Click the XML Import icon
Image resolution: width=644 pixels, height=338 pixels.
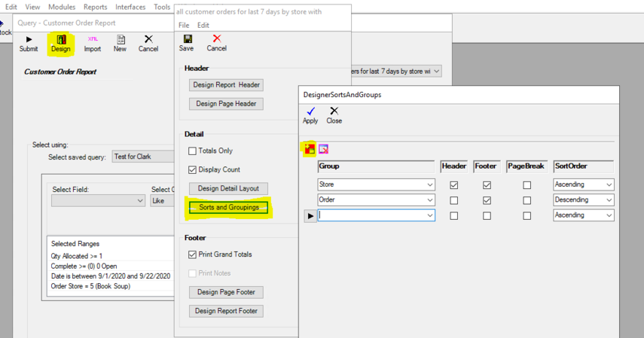point(93,44)
